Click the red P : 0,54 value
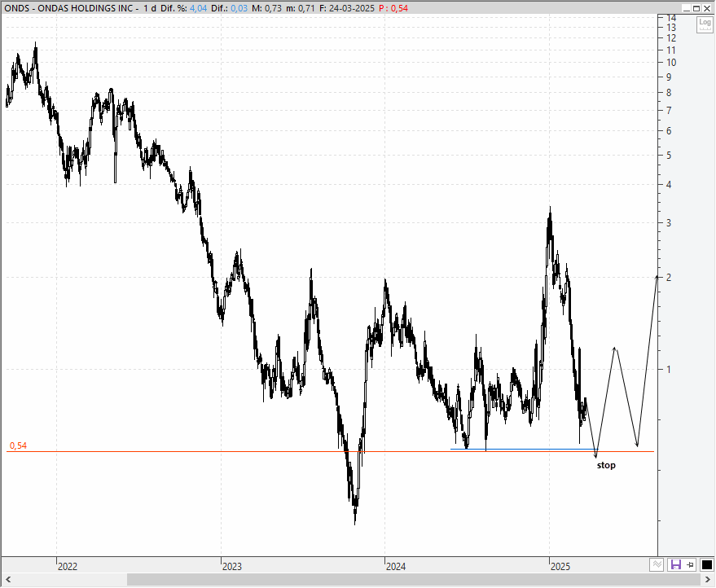 pyautogui.click(x=393, y=8)
